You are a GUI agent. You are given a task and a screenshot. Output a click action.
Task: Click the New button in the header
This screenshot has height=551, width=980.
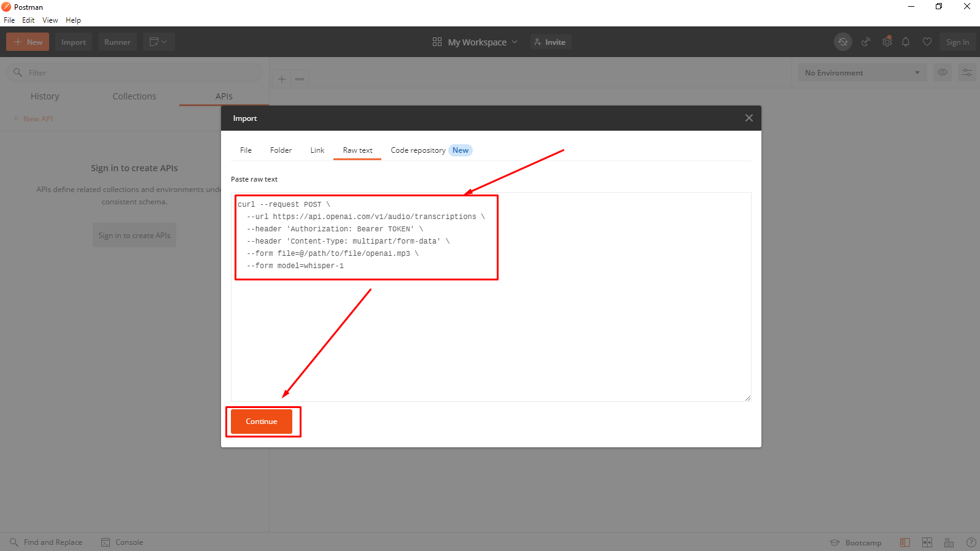[28, 42]
